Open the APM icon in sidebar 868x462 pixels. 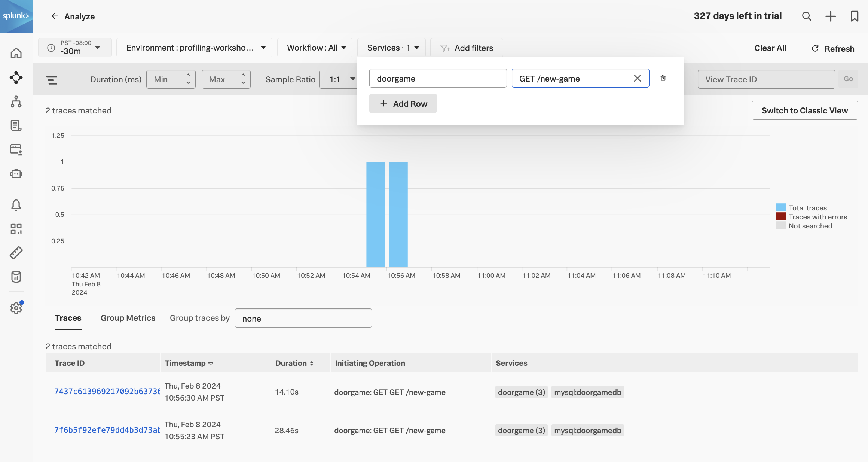(x=16, y=77)
